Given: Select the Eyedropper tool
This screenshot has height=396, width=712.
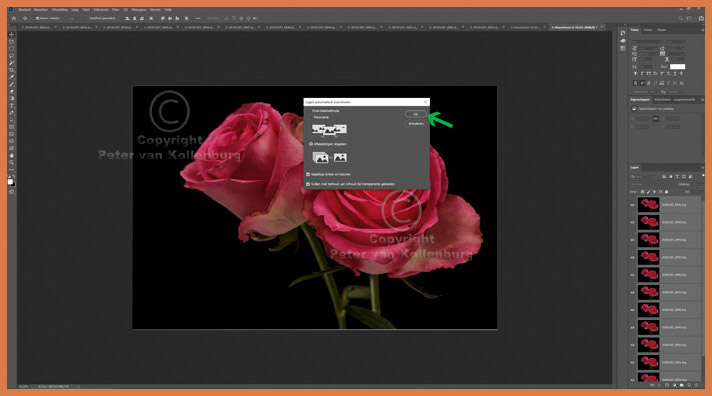Looking at the screenshot, I should [11, 77].
